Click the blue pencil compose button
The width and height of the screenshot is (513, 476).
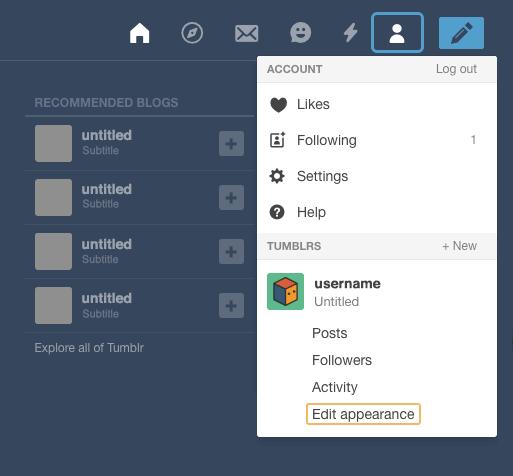tap(461, 33)
